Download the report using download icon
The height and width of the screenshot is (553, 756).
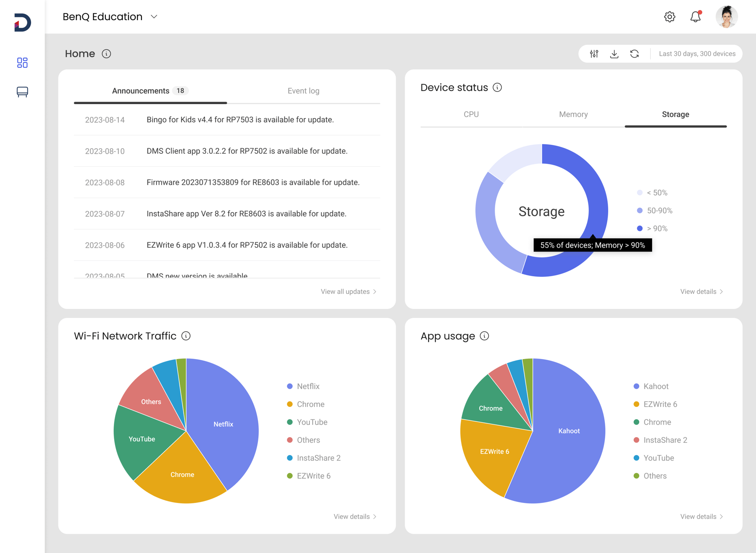tap(614, 54)
